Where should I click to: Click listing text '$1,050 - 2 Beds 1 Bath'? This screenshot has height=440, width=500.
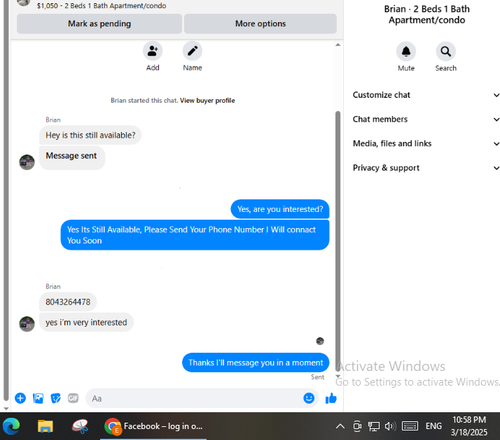(x=101, y=6)
